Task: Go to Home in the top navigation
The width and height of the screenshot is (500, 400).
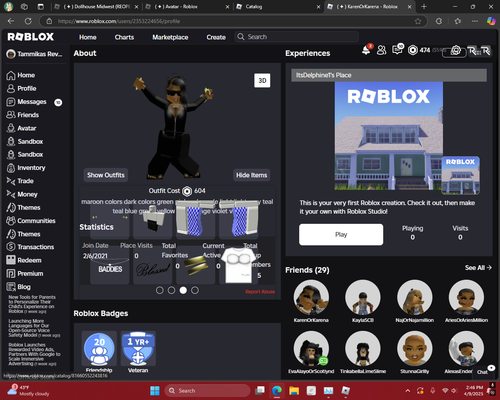Action: tap(88, 37)
